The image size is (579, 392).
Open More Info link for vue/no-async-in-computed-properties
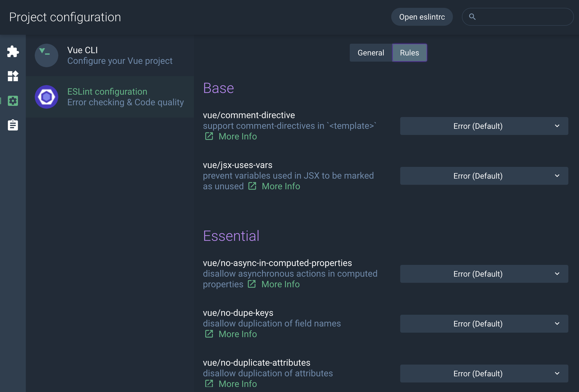[280, 284]
